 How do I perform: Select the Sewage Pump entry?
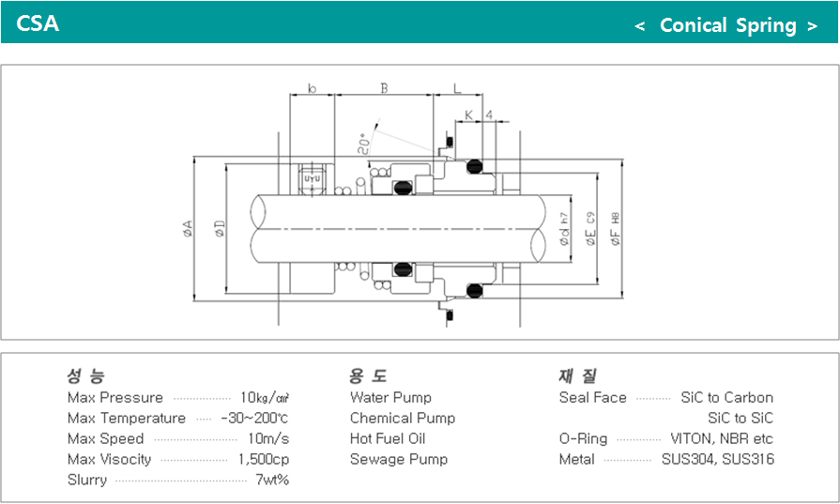point(398,460)
